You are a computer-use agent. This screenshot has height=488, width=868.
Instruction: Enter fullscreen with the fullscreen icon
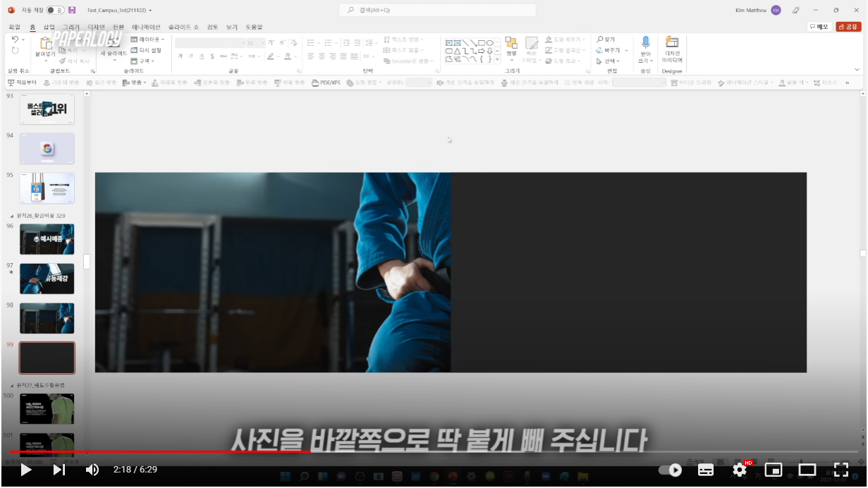(841, 470)
